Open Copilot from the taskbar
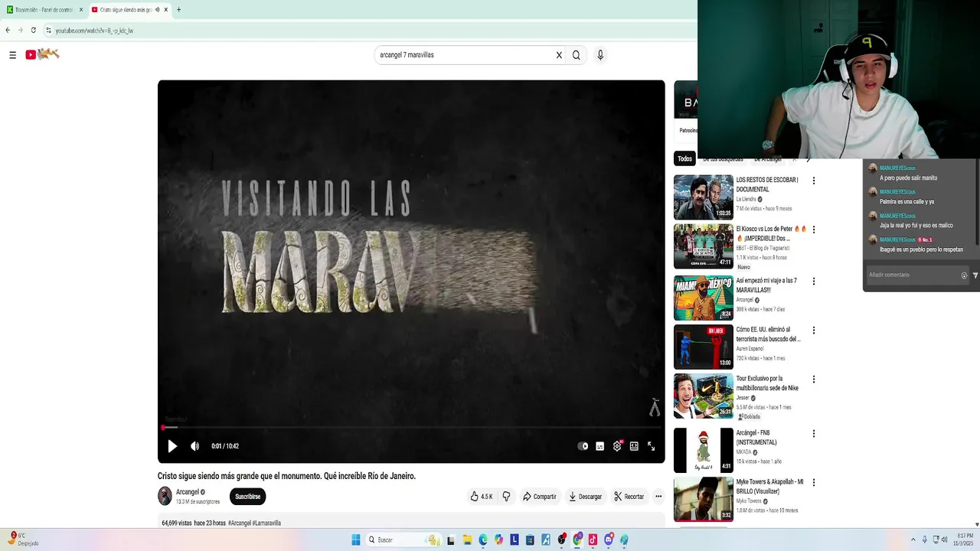The height and width of the screenshot is (551, 980). [x=498, y=540]
